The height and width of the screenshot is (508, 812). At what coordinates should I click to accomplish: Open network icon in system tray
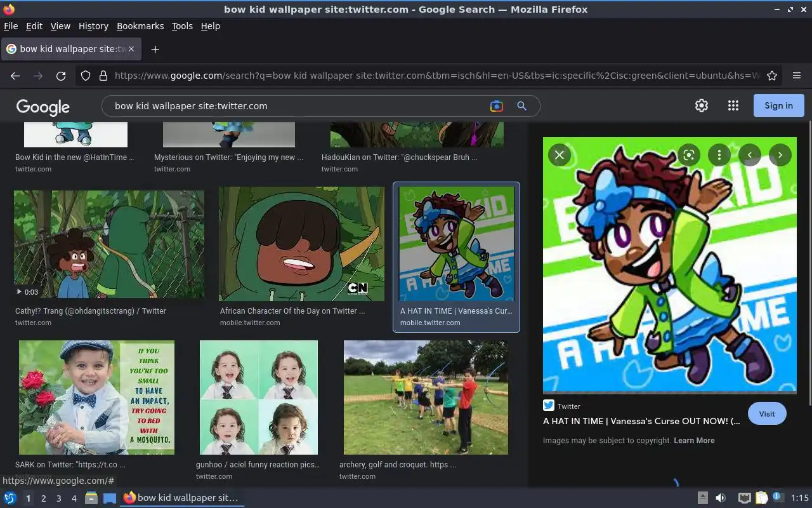coord(745,498)
